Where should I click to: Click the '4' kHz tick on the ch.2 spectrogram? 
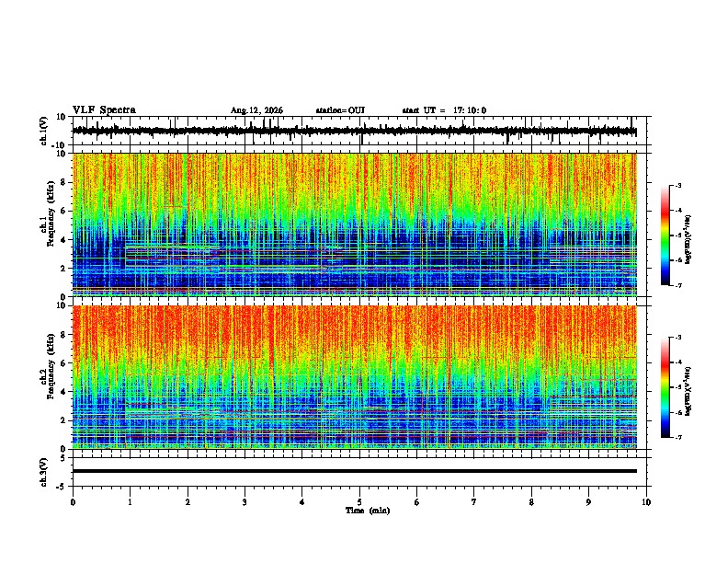coord(63,392)
